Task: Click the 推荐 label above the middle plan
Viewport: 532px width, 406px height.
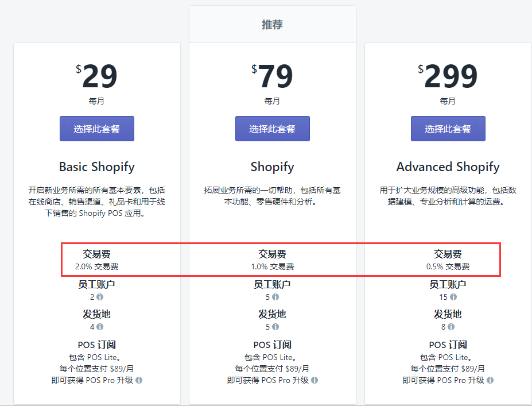Action: pos(272,25)
